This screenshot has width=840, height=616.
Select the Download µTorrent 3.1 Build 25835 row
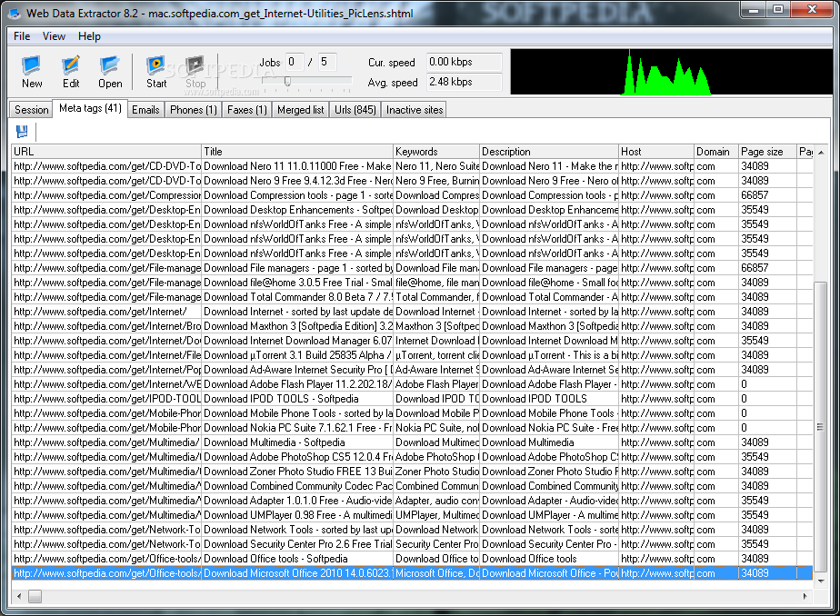tap(412, 355)
